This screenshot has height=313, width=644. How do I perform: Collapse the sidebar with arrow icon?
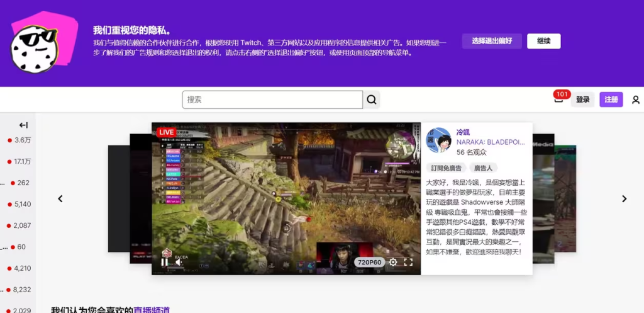coord(23,125)
